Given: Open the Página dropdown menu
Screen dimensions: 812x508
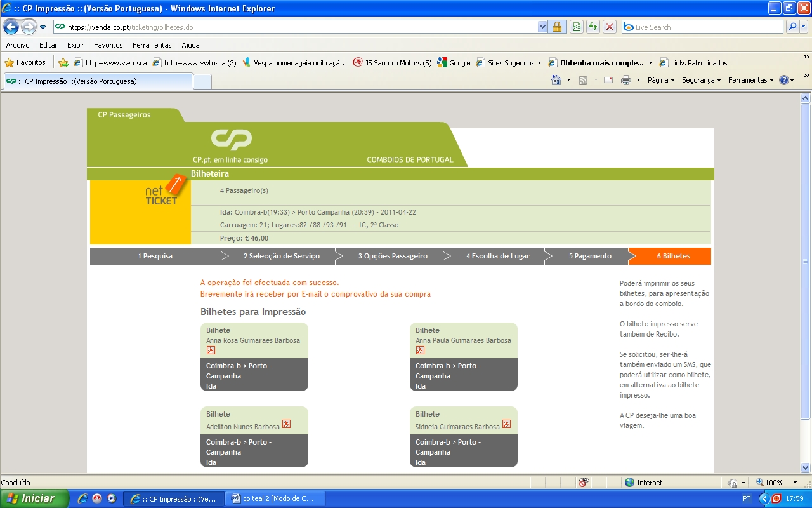Looking at the screenshot, I should click(661, 80).
